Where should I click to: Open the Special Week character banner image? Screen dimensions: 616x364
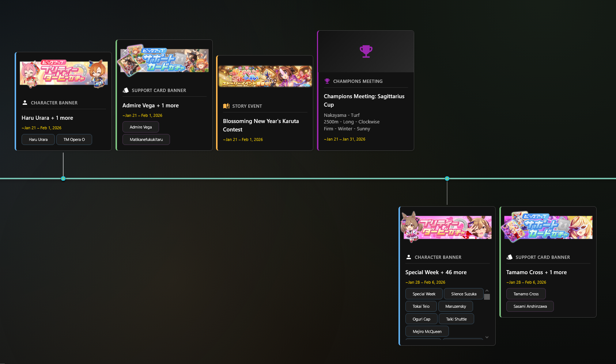click(x=446, y=227)
